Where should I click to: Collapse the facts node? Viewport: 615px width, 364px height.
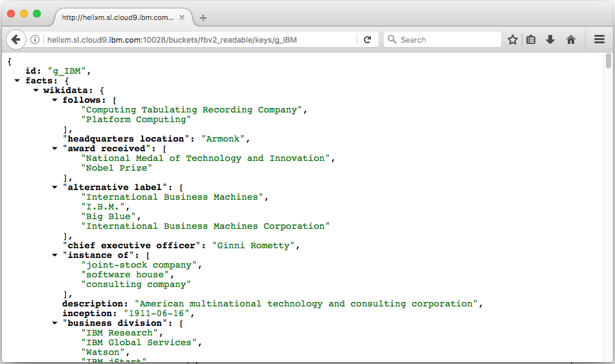[x=17, y=81]
